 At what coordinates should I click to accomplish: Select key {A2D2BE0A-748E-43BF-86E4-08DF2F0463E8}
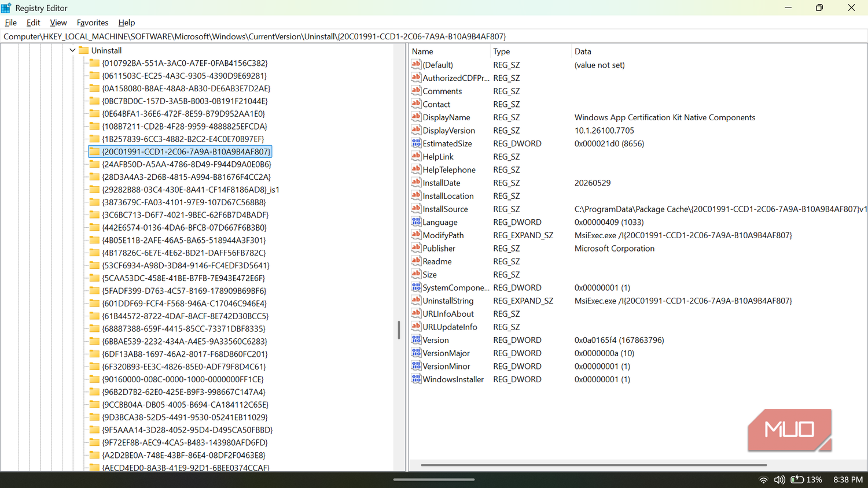(x=183, y=455)
